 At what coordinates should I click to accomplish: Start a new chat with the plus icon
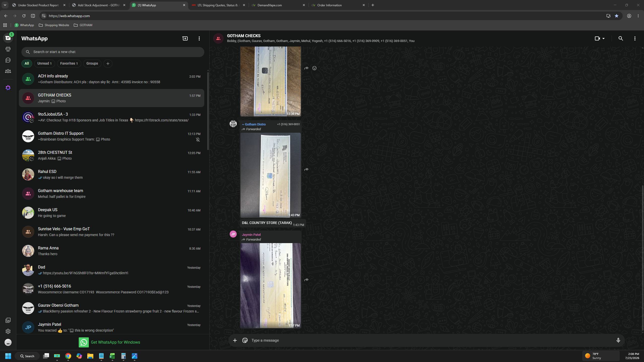(185, 38)
